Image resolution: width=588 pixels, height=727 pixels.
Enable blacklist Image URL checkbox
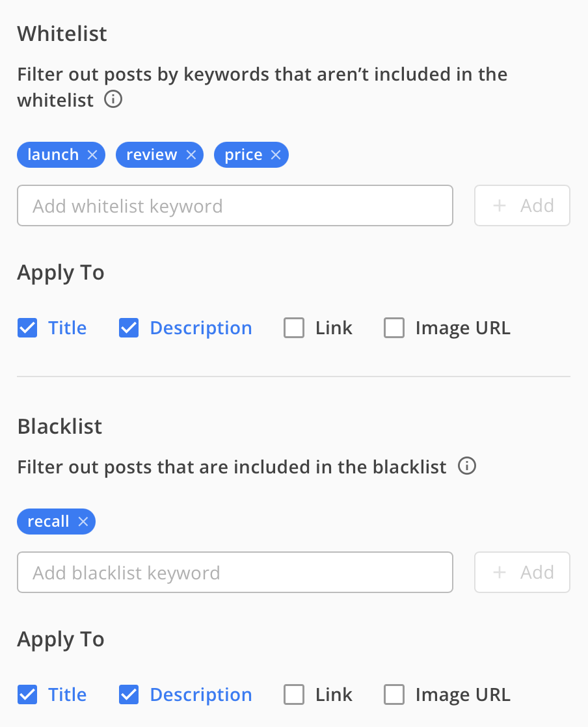(394, 694)
